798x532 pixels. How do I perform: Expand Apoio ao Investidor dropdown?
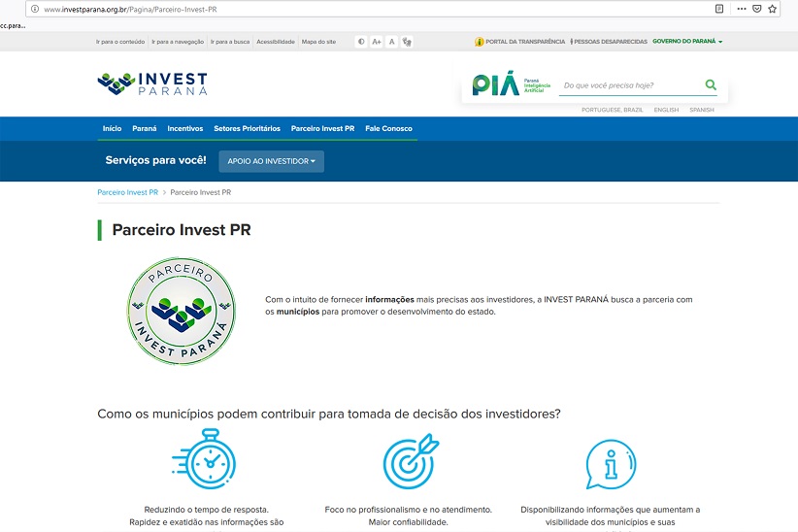coord(271,161)
